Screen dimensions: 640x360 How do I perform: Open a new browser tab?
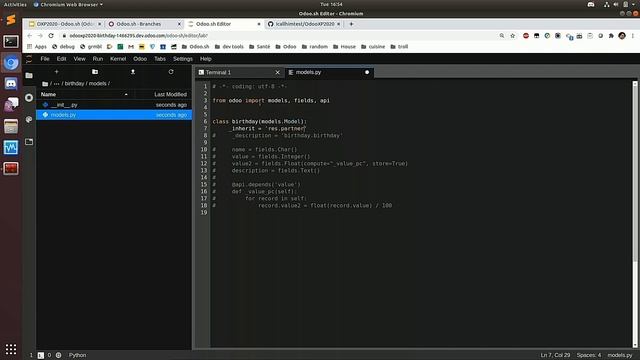(351, 24)
